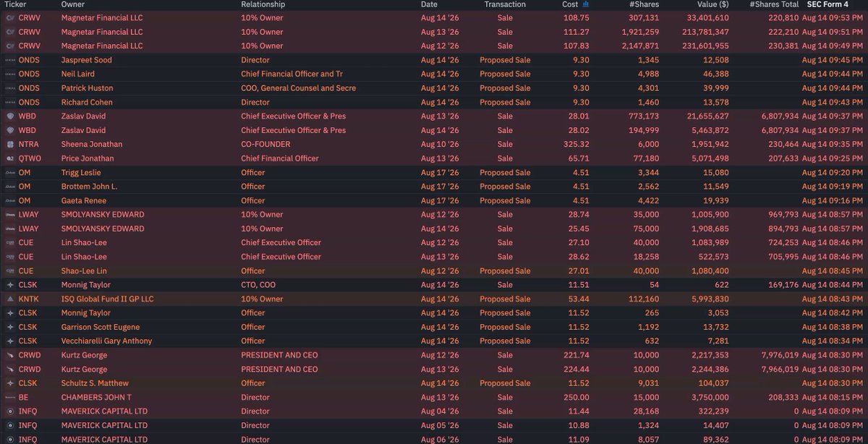Click ONDS logo beside Richard Cohen
Image resolution: width=868 pixels, height=444 pixels.
10,102
